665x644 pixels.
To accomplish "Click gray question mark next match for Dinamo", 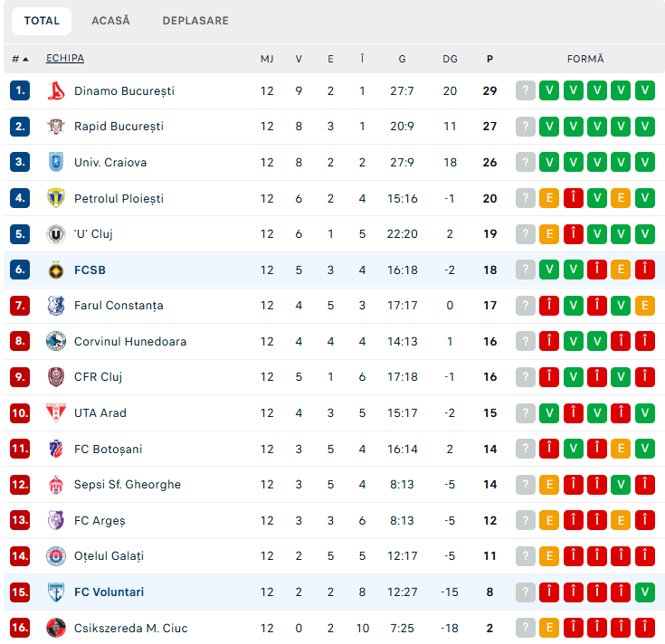I will pyautogui.click(x=526, y=90).
